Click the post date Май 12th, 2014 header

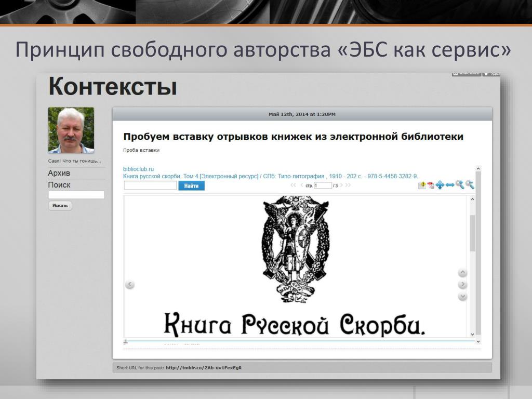[302, 114]
